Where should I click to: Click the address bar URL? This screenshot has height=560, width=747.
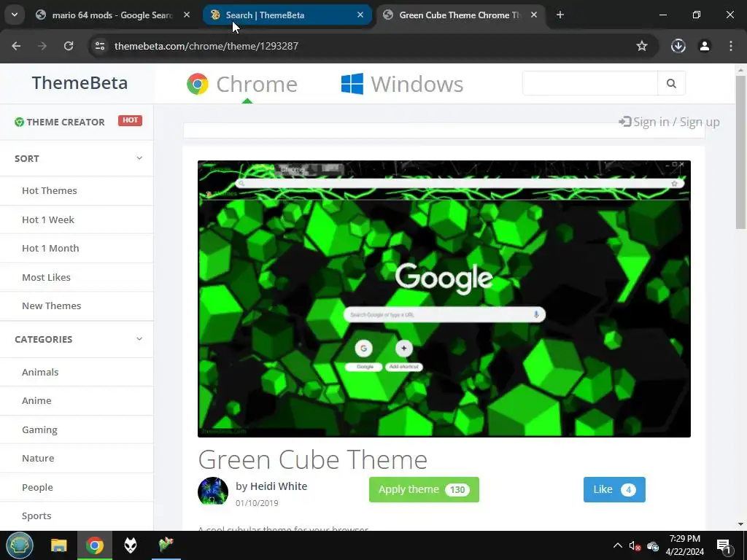click(x=206, y=46)
